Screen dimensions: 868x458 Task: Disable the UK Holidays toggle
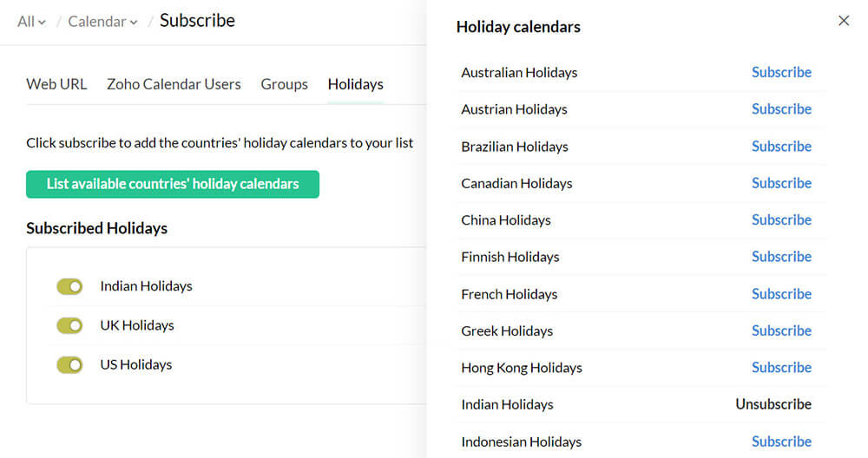[x=69, y=325]
